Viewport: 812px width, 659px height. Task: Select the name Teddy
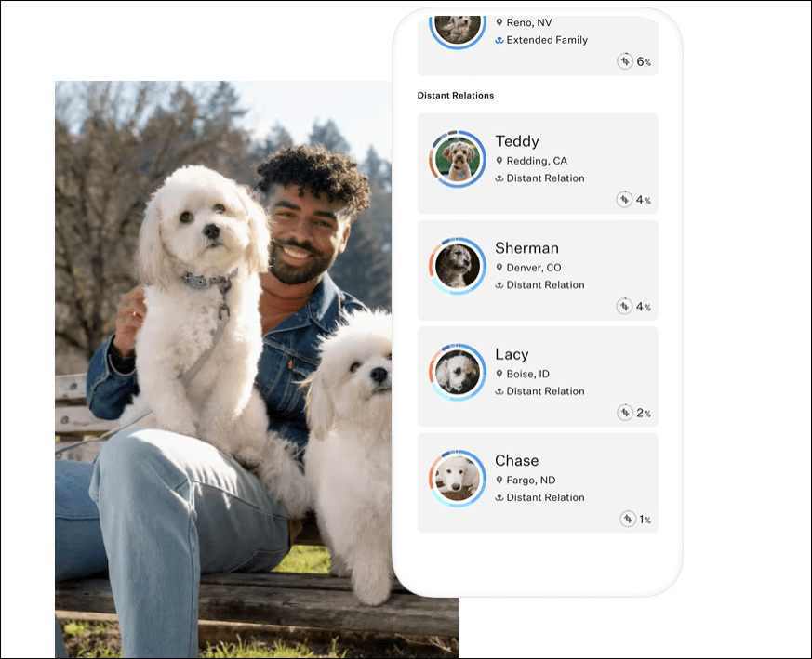click(x=517, y=141)
